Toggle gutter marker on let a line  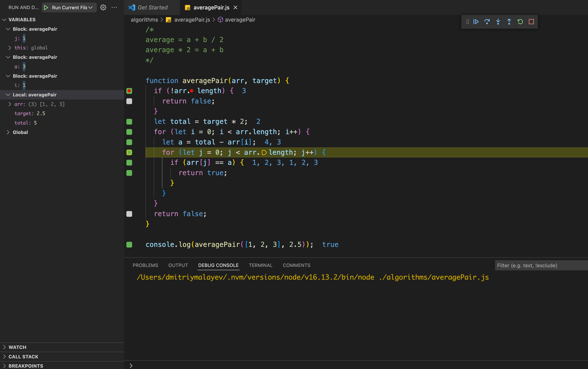[129, 142]
